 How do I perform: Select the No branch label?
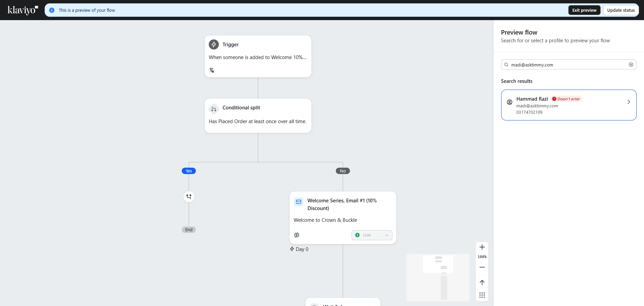coord(343,171)
